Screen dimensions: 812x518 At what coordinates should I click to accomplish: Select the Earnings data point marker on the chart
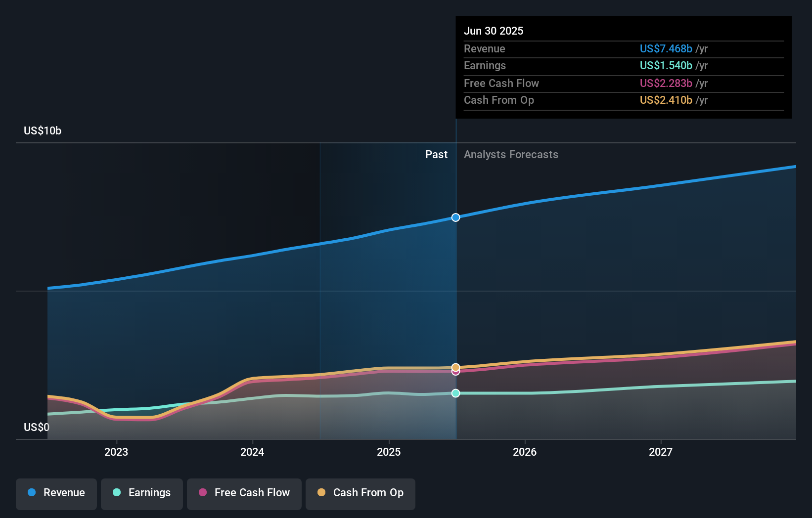click(x=455, y=393)
